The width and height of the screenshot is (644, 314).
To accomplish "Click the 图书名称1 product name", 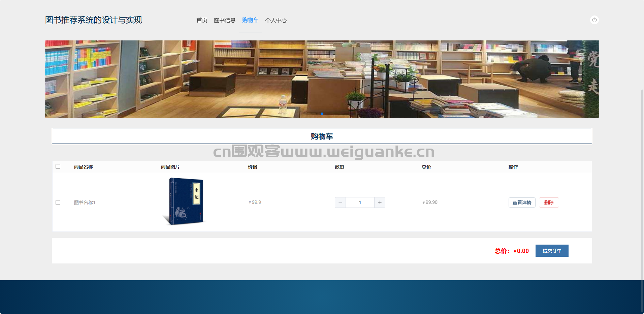I will click(85, 202).
